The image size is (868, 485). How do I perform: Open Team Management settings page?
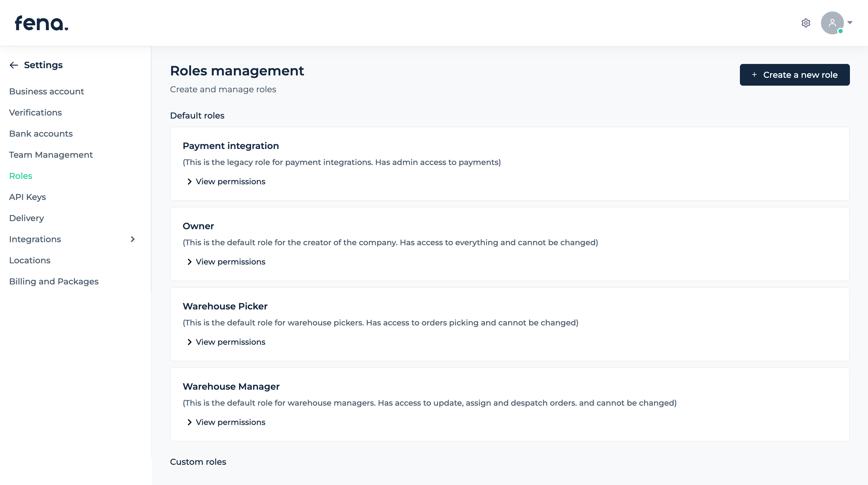(x=51, y=154)
